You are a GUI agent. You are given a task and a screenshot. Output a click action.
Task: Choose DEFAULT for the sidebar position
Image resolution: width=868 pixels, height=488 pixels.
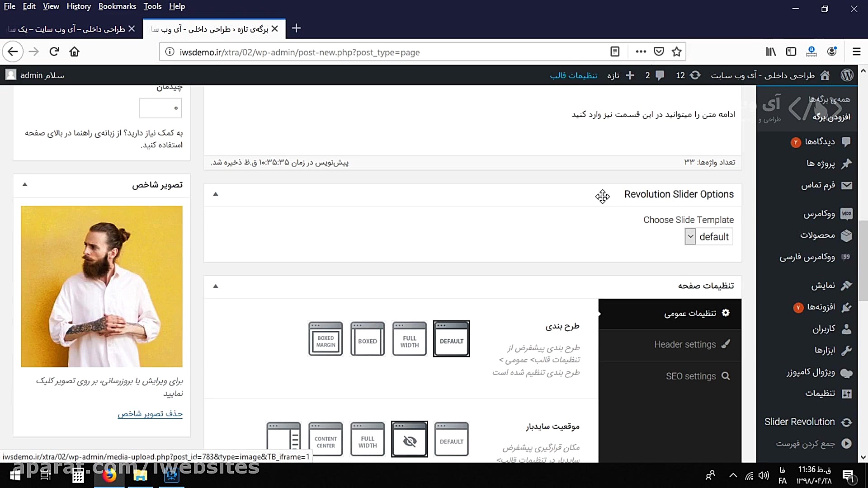coord(451,439)
